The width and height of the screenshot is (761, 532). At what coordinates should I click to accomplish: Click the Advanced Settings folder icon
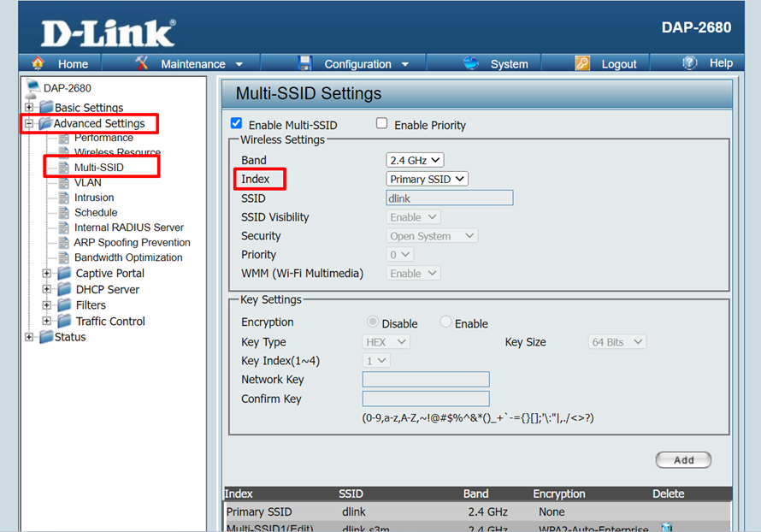45,123
